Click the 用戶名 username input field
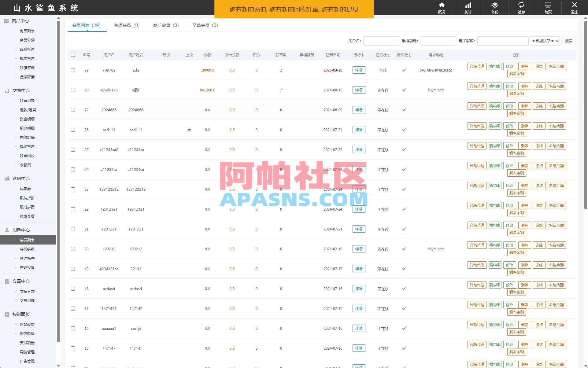588x368 pixels. pos(381,41)
